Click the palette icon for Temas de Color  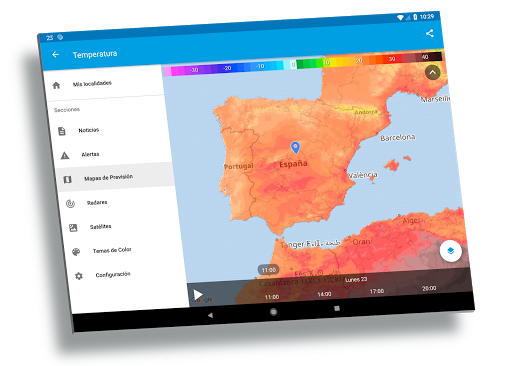point(76,252)
